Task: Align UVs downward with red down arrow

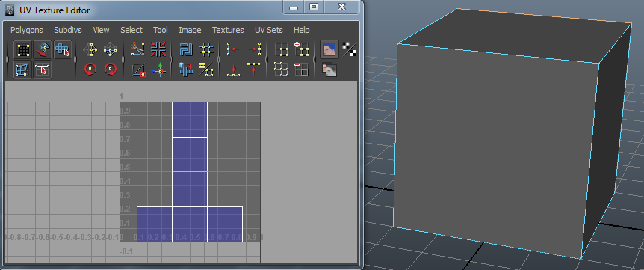Action: coord(233,70)
